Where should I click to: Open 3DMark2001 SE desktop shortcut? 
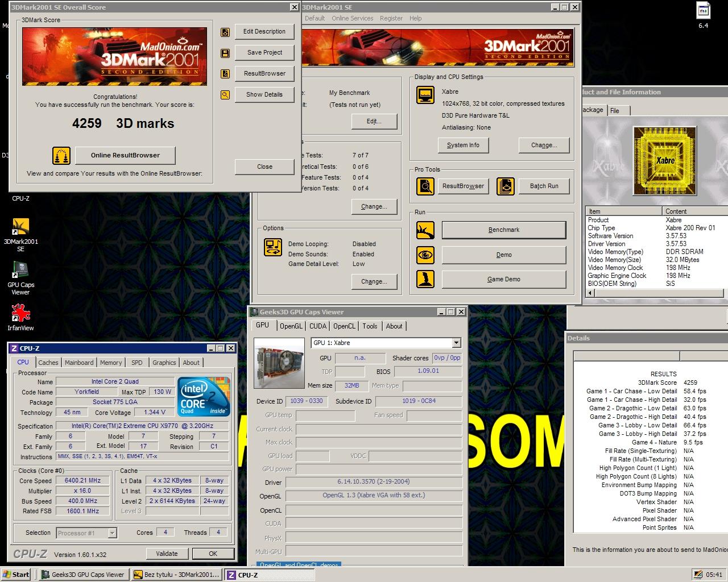point(20,235)
